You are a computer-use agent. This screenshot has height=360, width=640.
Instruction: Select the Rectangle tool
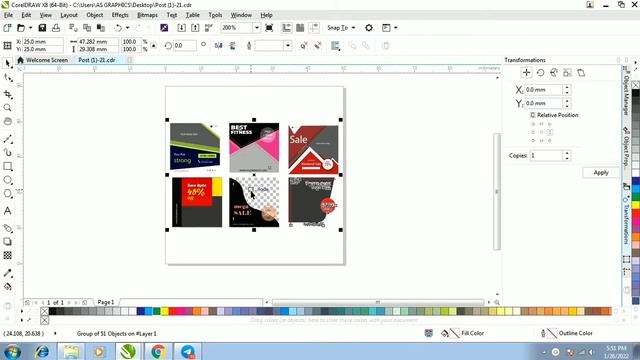pos(7,167)
